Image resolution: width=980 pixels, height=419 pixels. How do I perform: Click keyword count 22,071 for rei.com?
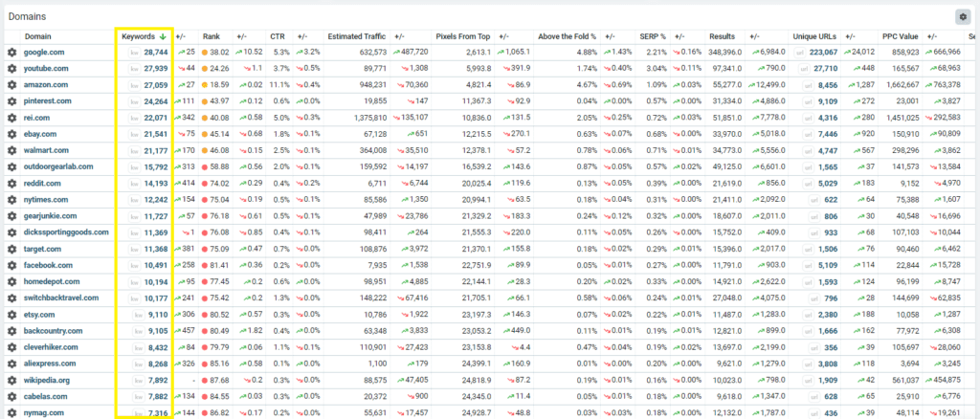(156, 118)
